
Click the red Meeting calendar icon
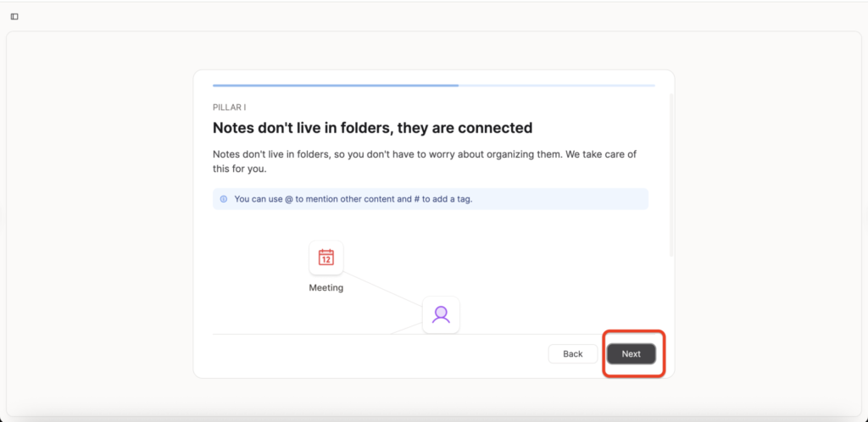pyautogui.click(x=325, y=258)
